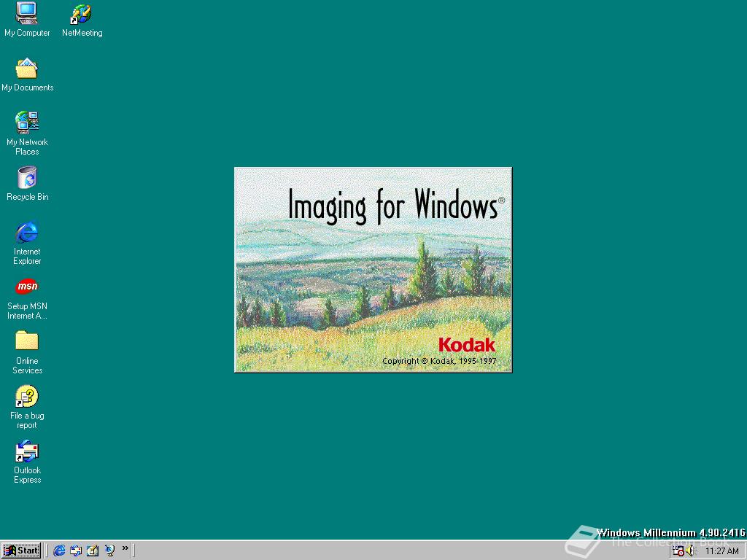
Task: Click the 11:27 AM system clock
Action: (721, 551)
